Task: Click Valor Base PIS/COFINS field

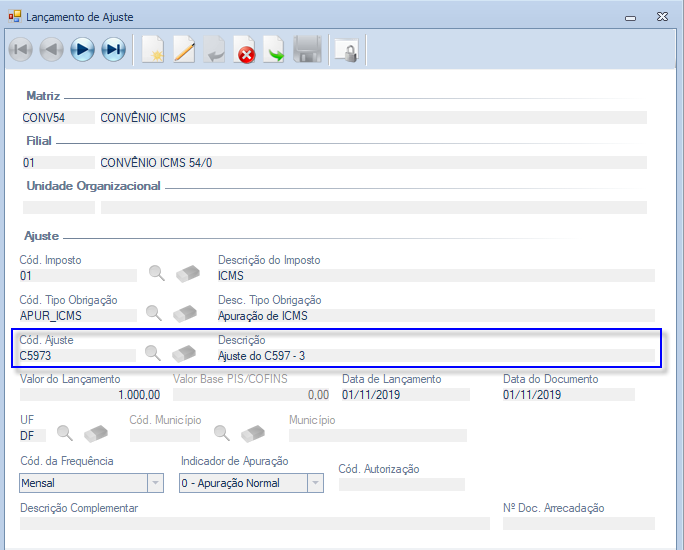Action: (x=251, y=395)
